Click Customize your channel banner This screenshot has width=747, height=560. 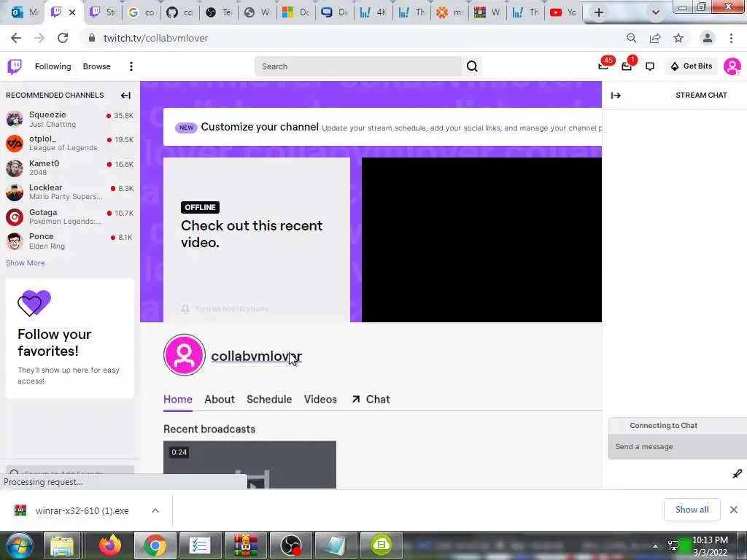pos(382,127)
